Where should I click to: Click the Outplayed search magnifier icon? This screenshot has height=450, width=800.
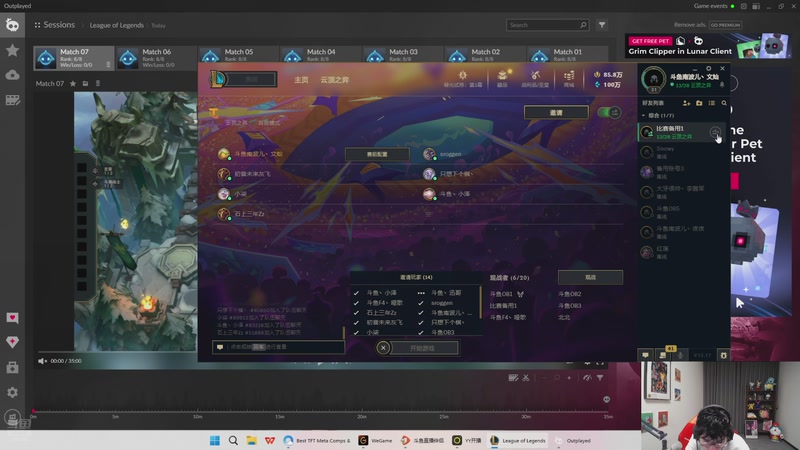point(583,25)
